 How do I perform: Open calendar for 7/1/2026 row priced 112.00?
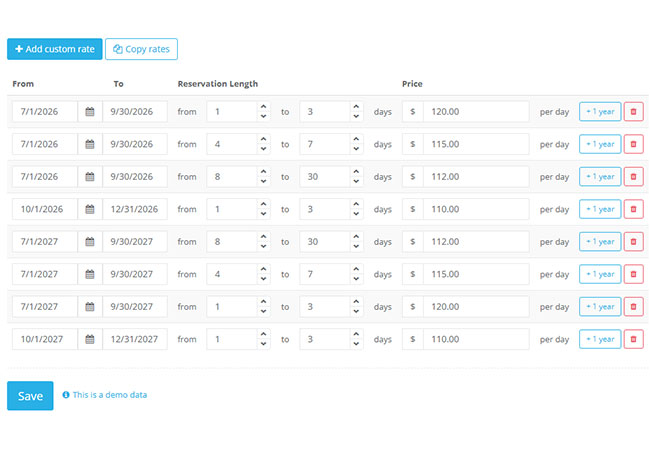[90, 177]
